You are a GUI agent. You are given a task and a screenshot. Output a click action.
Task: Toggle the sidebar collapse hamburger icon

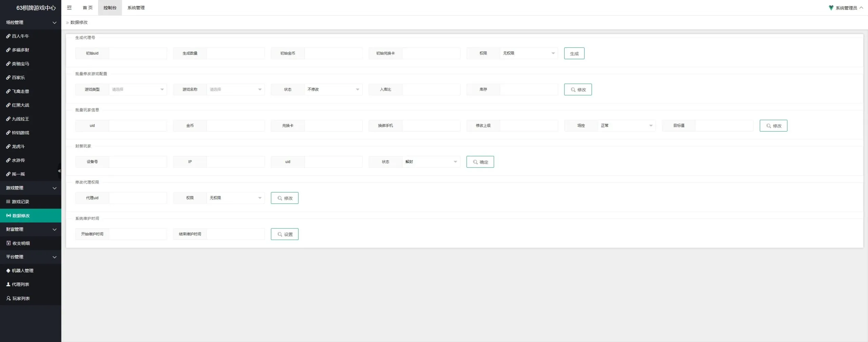click(x=69, y=7)
